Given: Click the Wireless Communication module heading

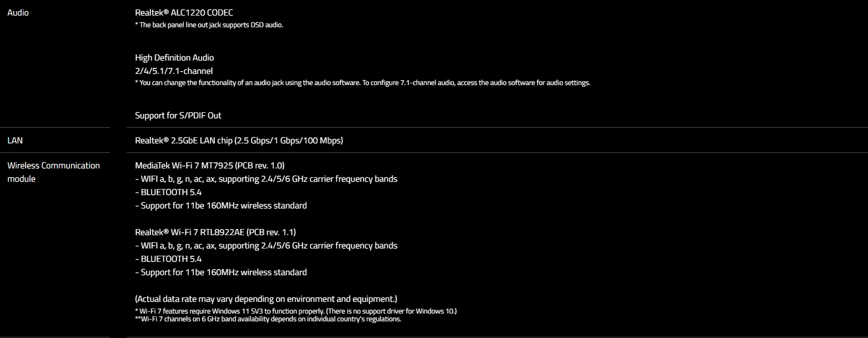Looking at the screenshot, I should (53, 172).
